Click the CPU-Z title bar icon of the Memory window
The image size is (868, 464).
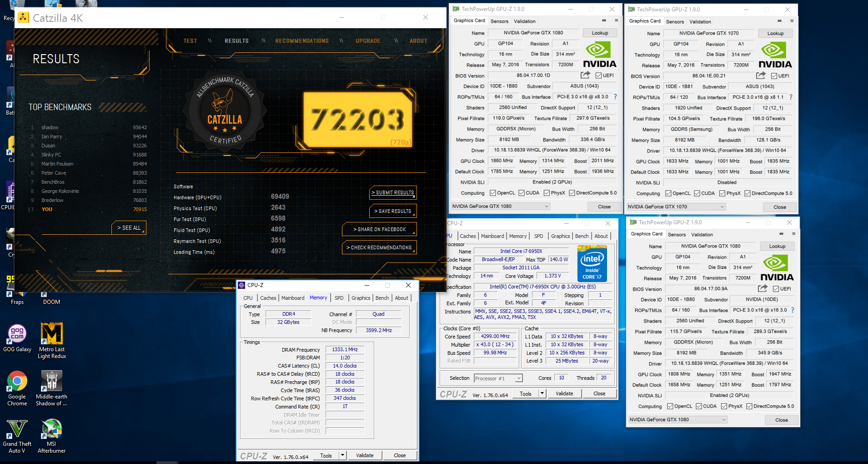point(242,285)
